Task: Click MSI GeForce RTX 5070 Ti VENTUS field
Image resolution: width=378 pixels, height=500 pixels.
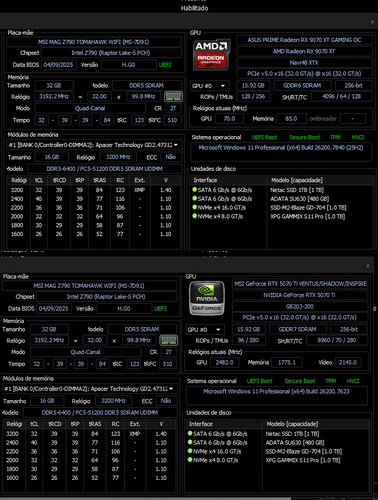Action: [x=300, y=284]
